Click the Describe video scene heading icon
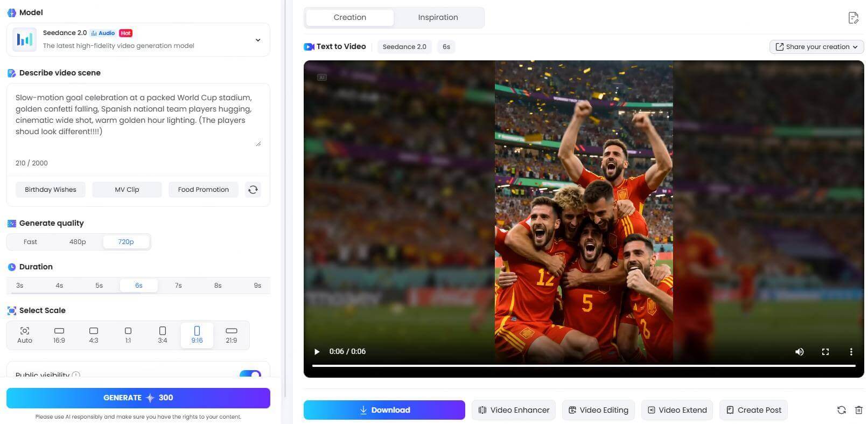Image resolution: width=868 pixels, height=424 pixels. coord(11,73)
